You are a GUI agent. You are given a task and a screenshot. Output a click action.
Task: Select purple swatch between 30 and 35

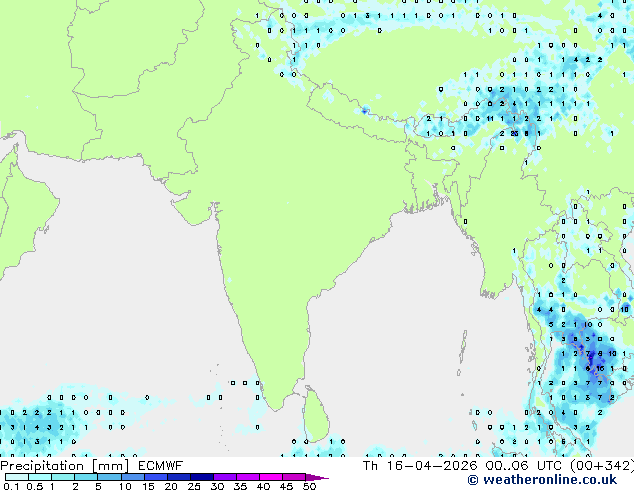pyautogui.click(x=225, y=477)
